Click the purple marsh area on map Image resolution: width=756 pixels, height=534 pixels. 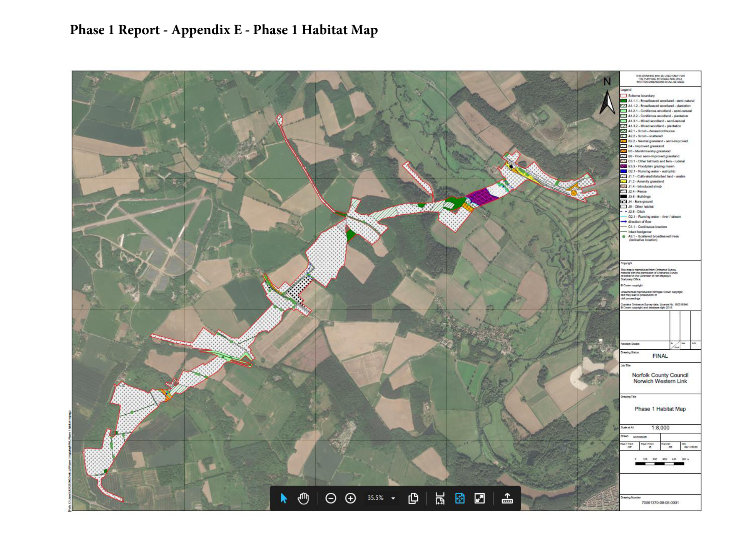pos(481,197)
